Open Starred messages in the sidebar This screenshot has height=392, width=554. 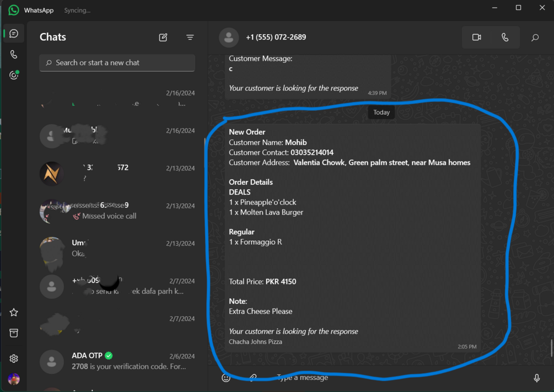[14, 313]
